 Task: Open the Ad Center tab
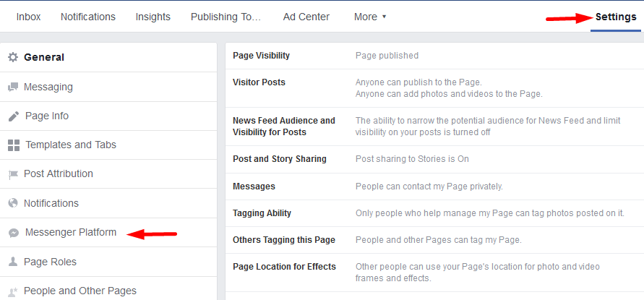click(306, 17)
